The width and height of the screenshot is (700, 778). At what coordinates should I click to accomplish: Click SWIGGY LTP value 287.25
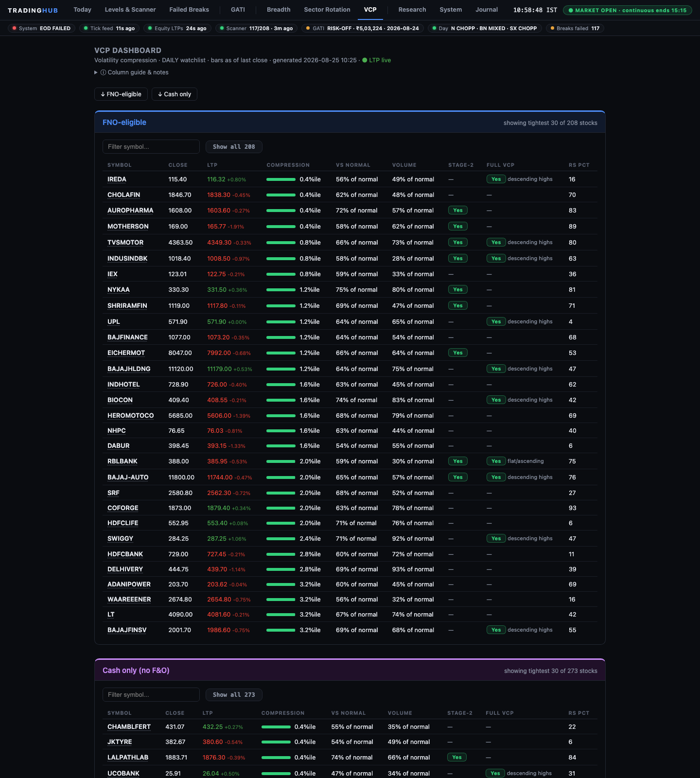pyautogui.click(x=217, y=539)
